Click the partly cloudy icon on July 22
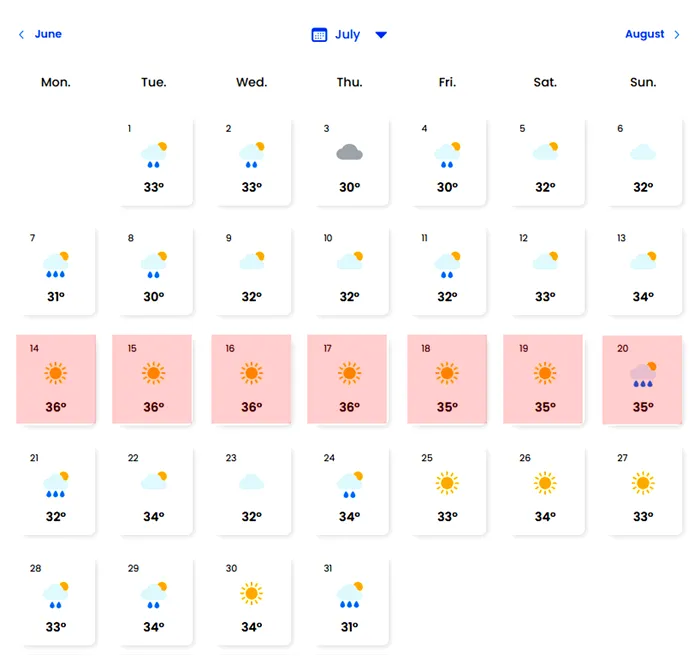 coord(153,482)
